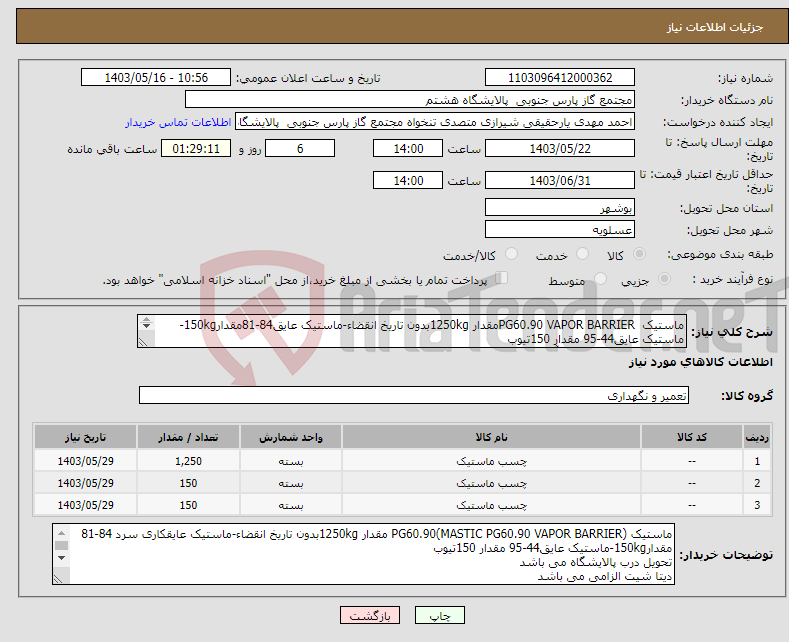Click the date 1403/05/29 in row 3
The image size is (789, 642).
point(86,505)
